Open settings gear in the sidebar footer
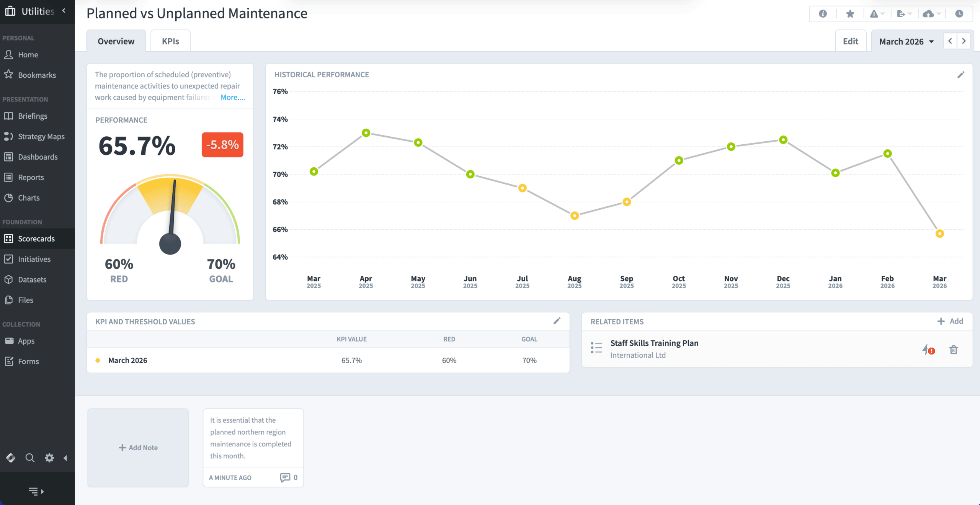Image resolution: width=980 pixels, height=505 pixels. (49, 458)
